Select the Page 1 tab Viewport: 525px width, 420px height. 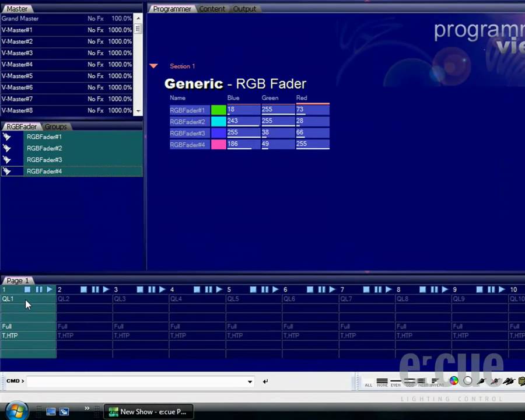[17, 281]
